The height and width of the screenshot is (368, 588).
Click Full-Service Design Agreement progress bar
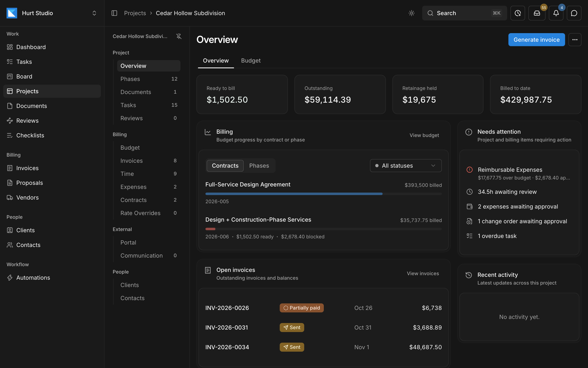(x=323, y=194)
